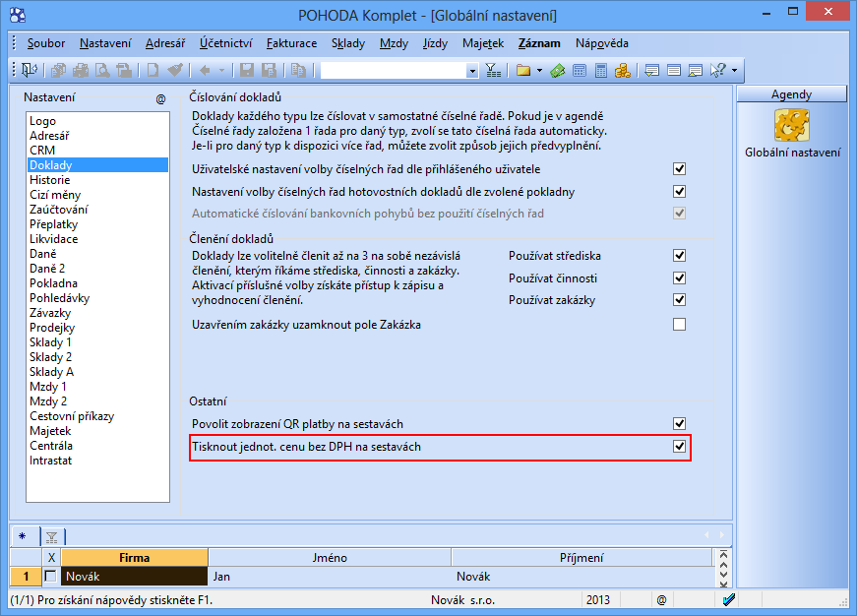This screenshot has width=857, height=616.
Task: Enable Uzavřením zakázky uzamknout pole Zakázka
Action: pyautogui.click(x=679, y=324)
